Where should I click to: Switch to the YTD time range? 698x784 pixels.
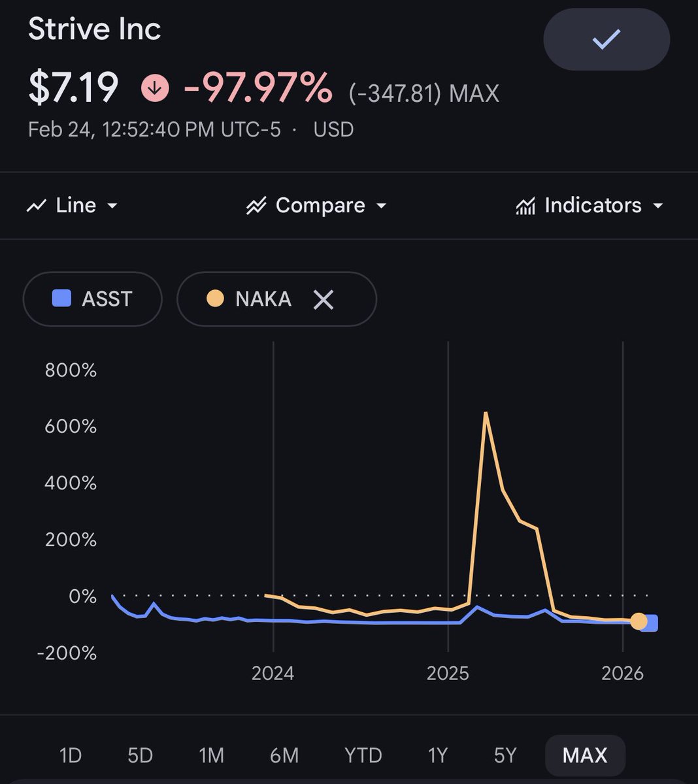pyautogui.click(x=363, y=755)
